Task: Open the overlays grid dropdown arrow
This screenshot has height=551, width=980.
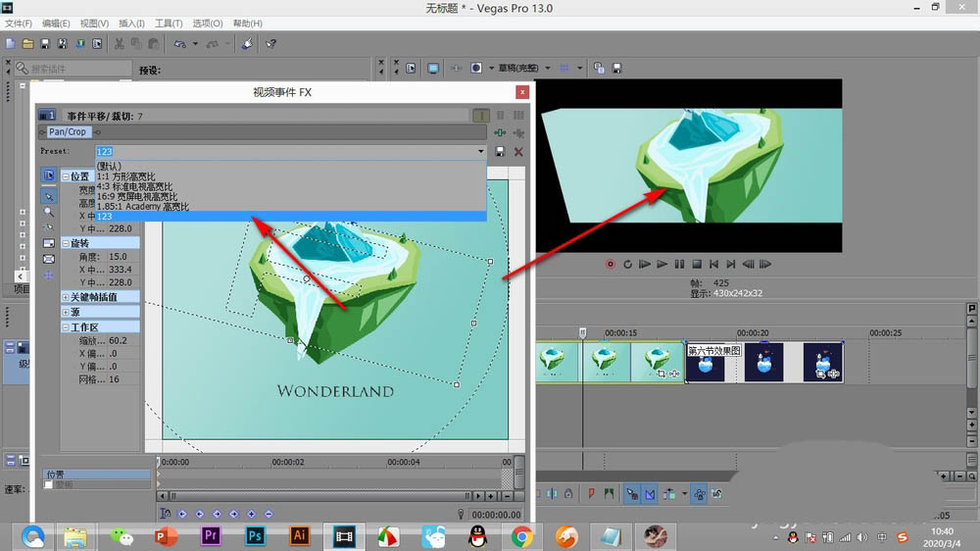Action: tap(579, 68)
